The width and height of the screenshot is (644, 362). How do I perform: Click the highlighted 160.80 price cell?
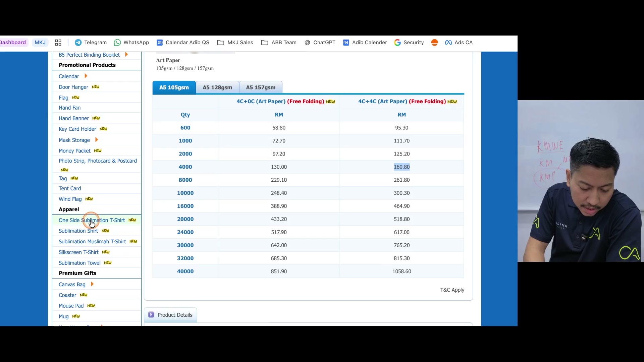[402, 167]
